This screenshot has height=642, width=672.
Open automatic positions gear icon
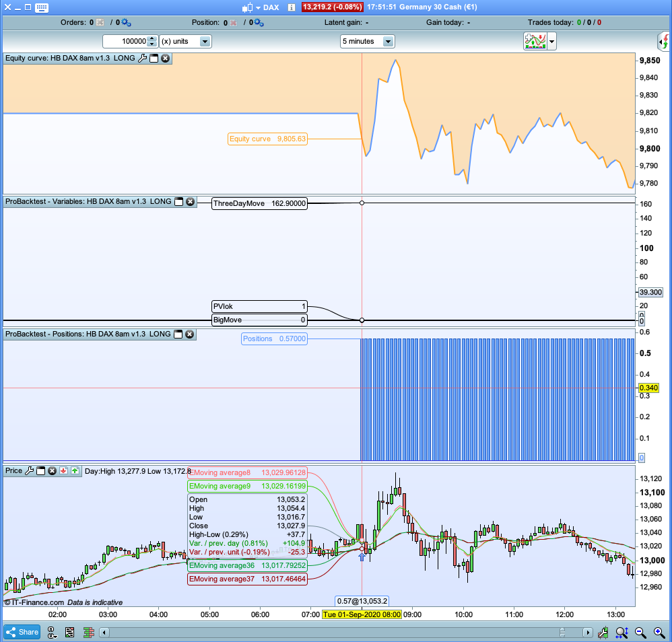tap(259, 22)
